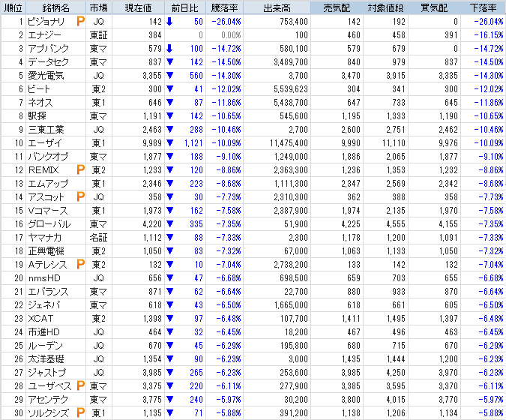Sort by the 前日比 column header
Screen dimensions: 506x420
tap(185, 7)
